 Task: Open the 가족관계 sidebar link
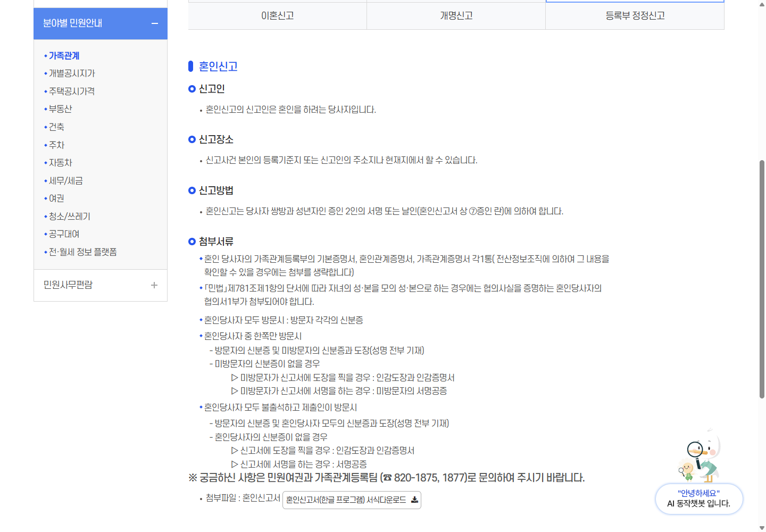(x=64, y=55)
